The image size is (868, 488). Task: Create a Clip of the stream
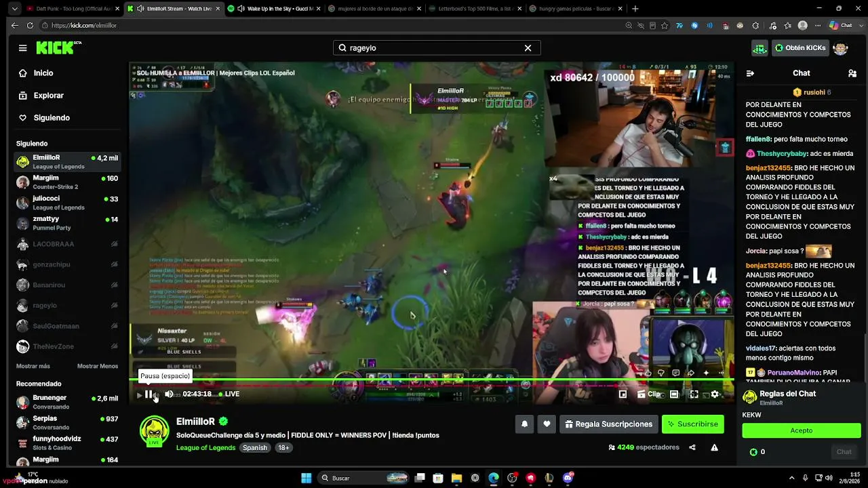(649, 394)
